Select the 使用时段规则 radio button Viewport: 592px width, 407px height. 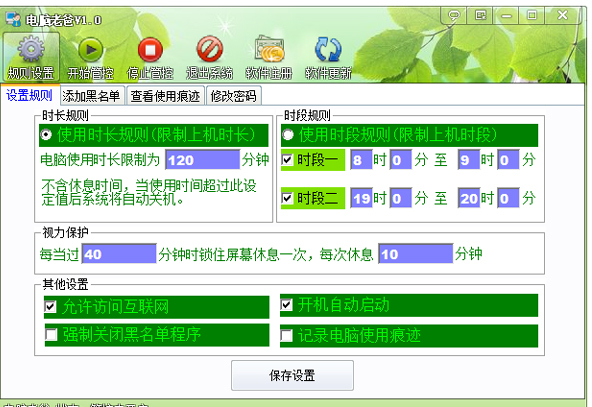(288, 134)
